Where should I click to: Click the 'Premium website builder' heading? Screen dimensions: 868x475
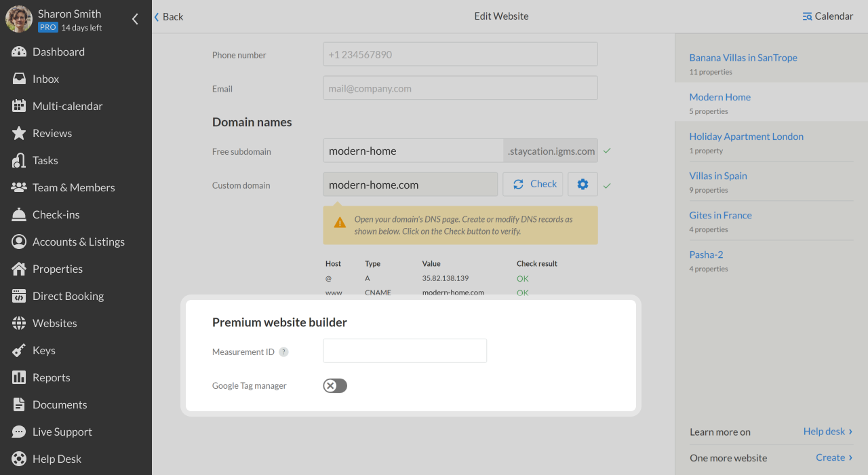coord(279,322)
